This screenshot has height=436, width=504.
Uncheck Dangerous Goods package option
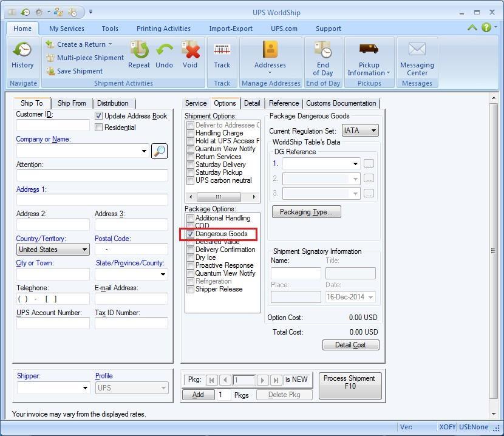[190, 234]
